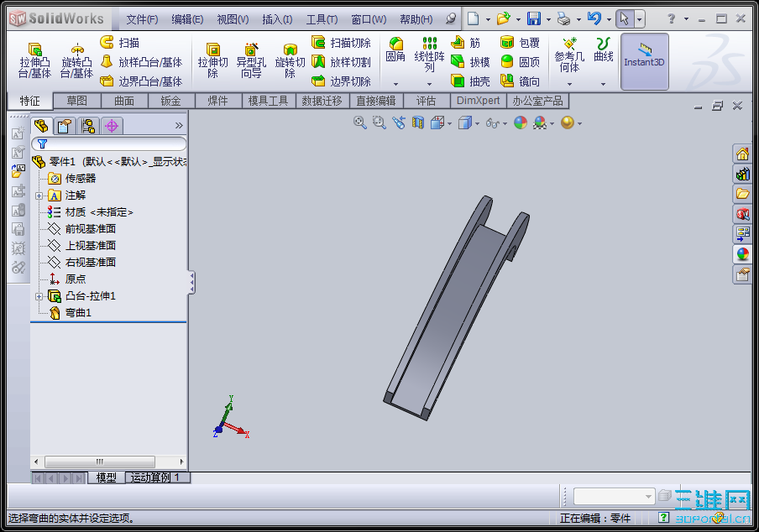The height and width of the screenshot is (532, 759).
Task: Select the 旋转切除 revolved cut tool
Action: point(290,61)
